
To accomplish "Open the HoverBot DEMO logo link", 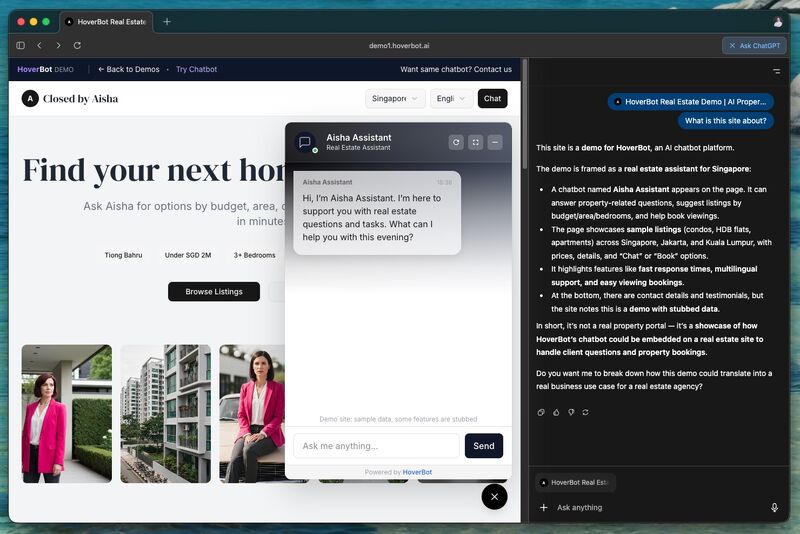I will [x=45, y=69].
